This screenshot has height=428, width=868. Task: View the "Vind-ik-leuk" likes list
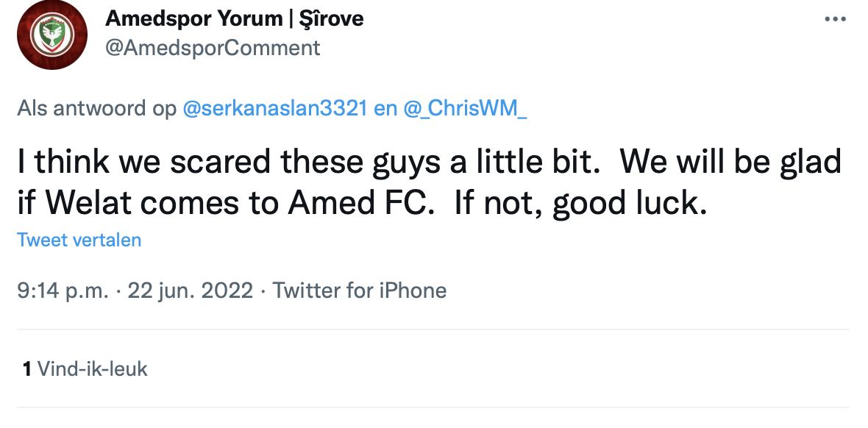pyautogui.click(x=92, y=368)
